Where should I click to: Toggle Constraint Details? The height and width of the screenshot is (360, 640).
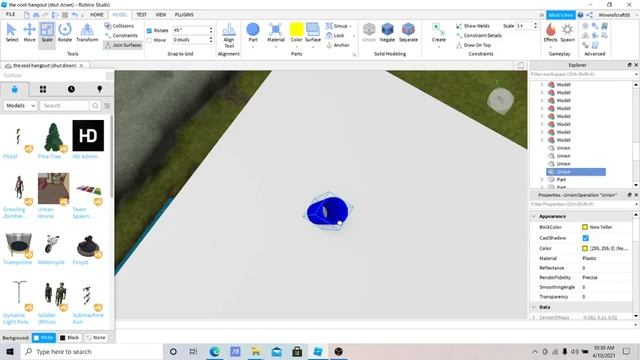[479, 36]
